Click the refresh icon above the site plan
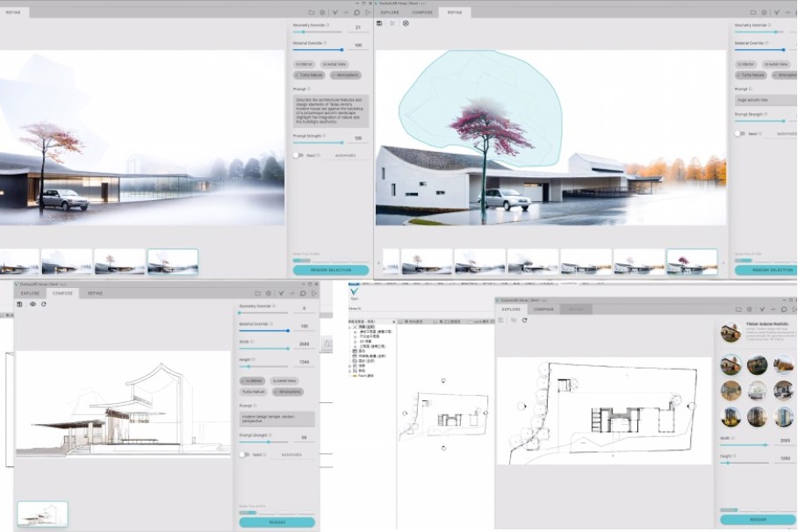Screen dimensions: 798x532 tap(524, 320)
